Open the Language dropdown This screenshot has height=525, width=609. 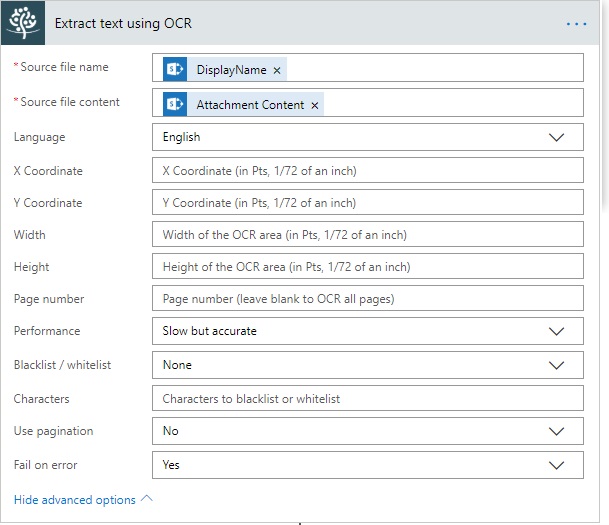pos(557,137)
